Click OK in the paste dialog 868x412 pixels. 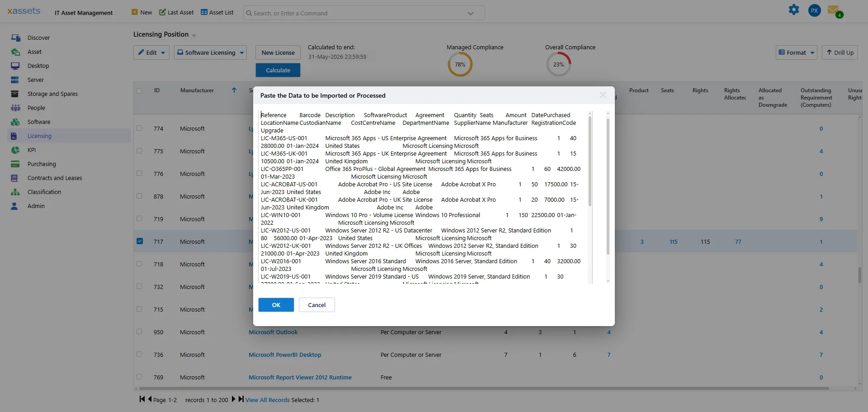(x=276, y=305)
